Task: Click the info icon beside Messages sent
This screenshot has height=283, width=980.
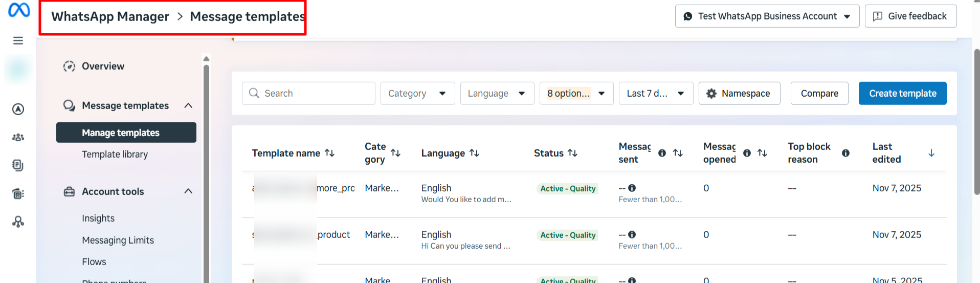Action: click(x=662, y=153)
